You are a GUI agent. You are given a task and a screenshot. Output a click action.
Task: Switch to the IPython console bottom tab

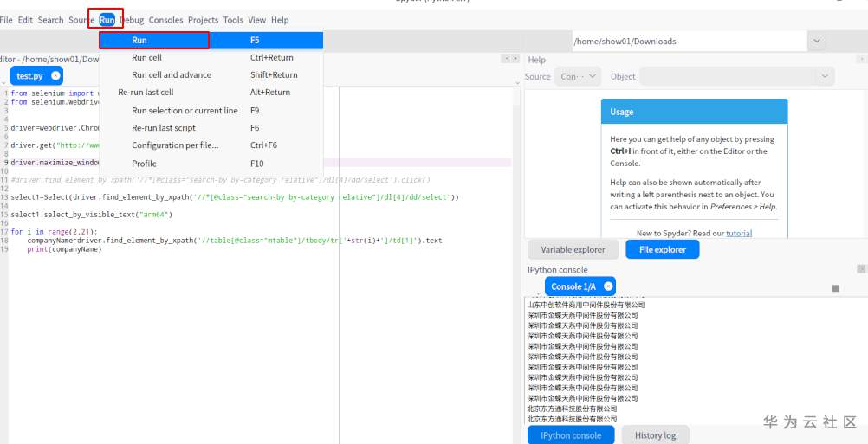(x=571, y=435)
